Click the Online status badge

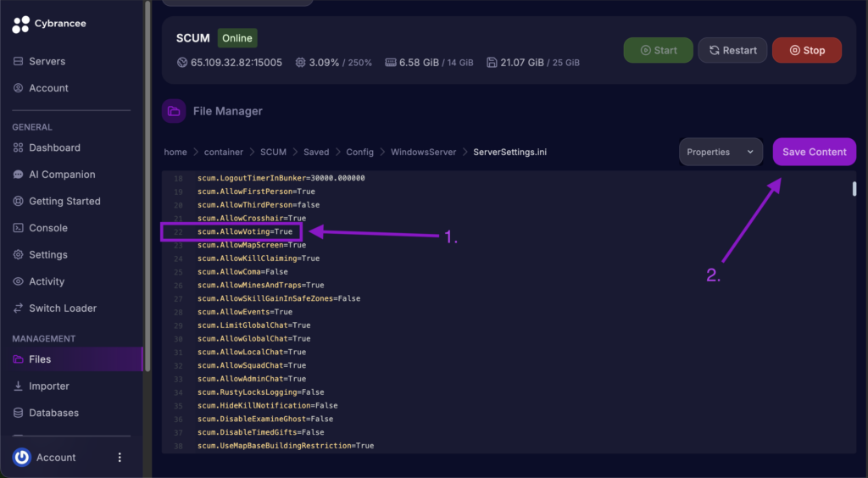pos(237,38)
